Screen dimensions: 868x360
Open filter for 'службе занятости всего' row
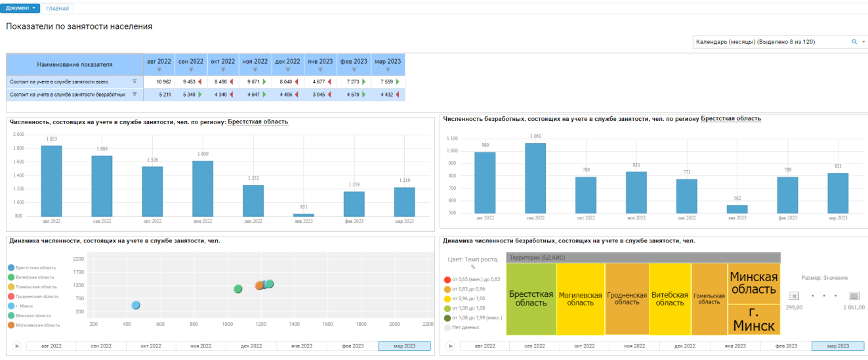pos(134,81)
